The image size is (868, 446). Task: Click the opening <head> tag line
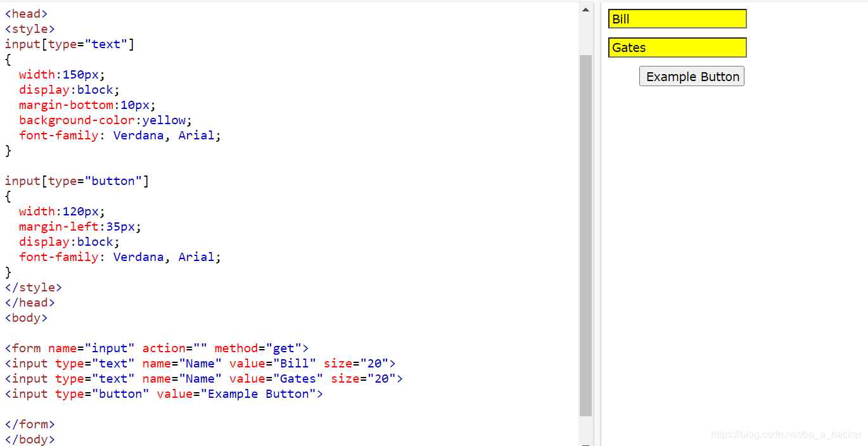pyautogui.click(x=26, y=14)
